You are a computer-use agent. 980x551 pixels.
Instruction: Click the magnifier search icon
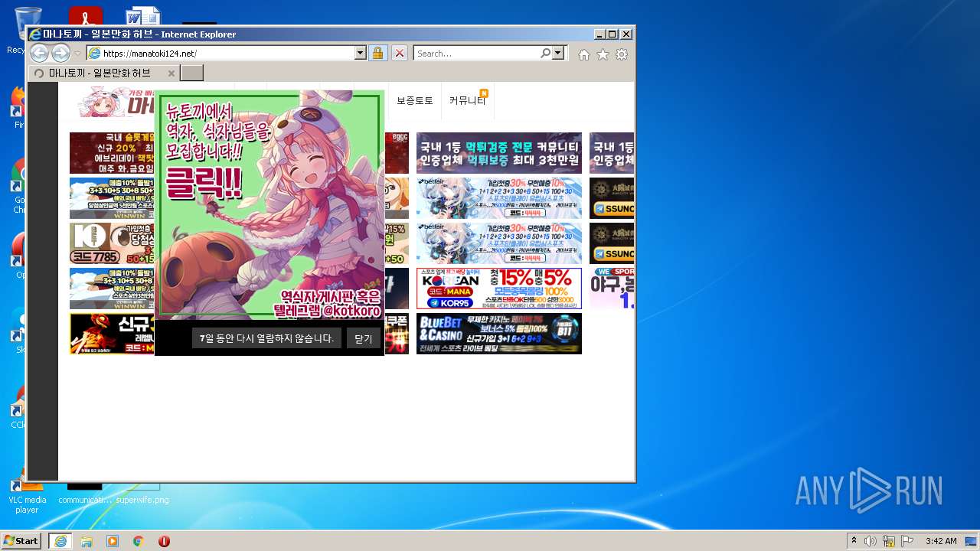[545, 54]
